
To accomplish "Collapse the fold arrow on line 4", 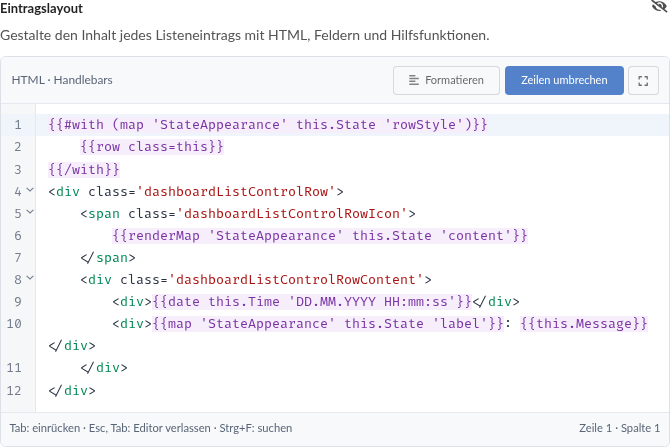I will (30, 189).
